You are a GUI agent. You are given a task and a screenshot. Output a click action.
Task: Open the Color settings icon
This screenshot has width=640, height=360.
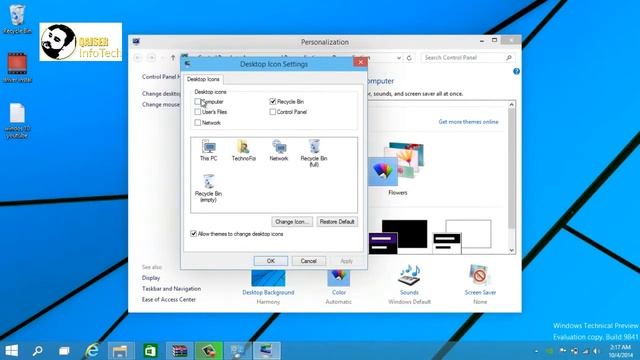point(338,278)
